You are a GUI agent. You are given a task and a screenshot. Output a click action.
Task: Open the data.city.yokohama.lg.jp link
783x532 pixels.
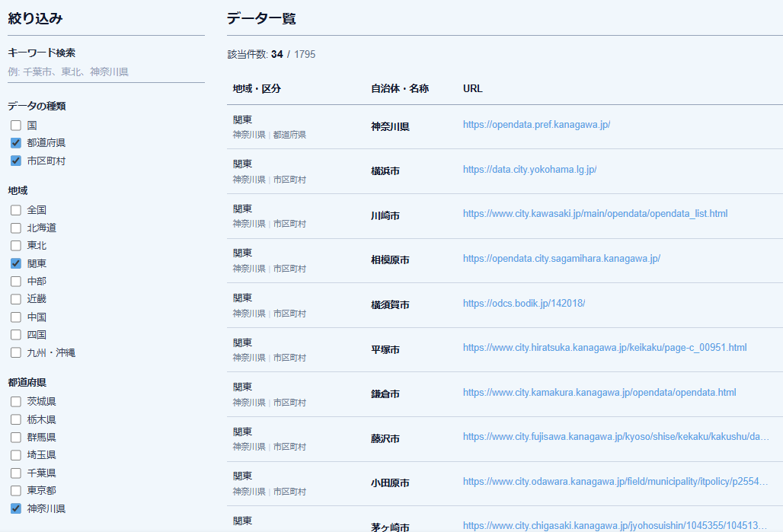530,170
